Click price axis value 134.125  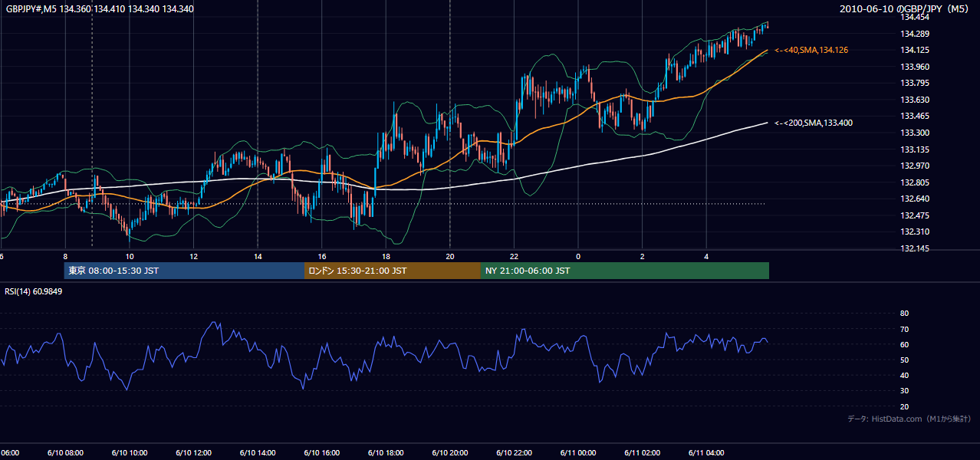pos(915,50)
